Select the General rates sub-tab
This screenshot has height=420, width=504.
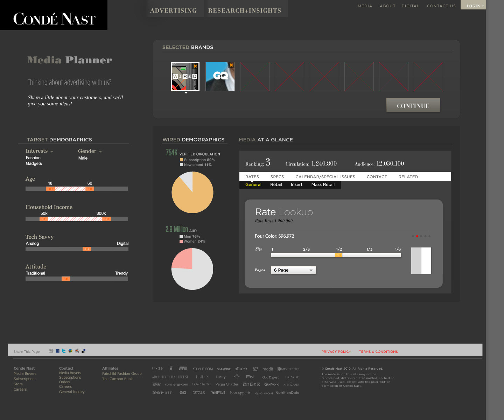click(253, 184)
